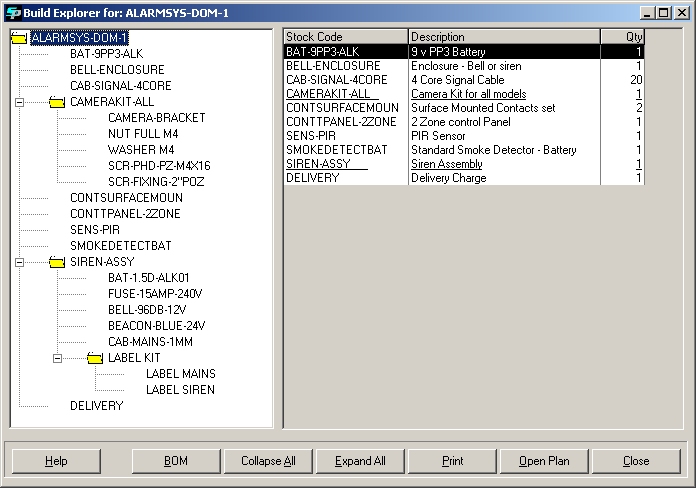This screenshot has width=696, height=488.
Task: Click the Description column header
Action: click(x=503, y=37)
